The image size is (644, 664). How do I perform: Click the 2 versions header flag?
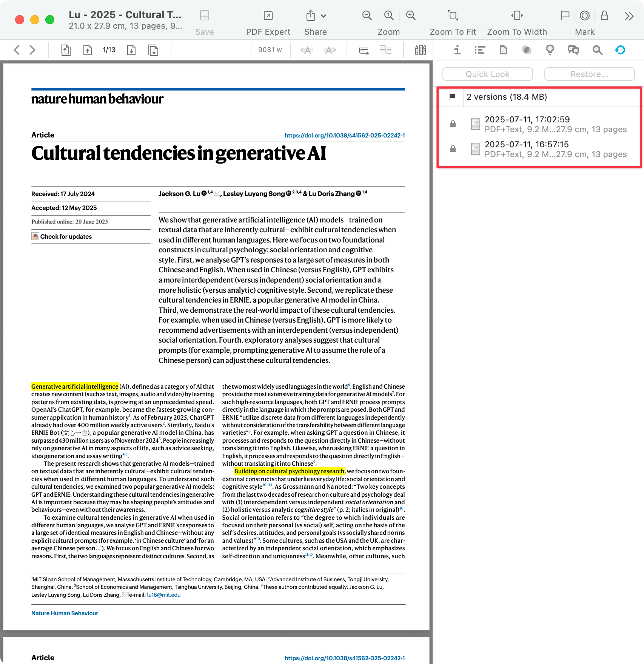click(452, 97)
